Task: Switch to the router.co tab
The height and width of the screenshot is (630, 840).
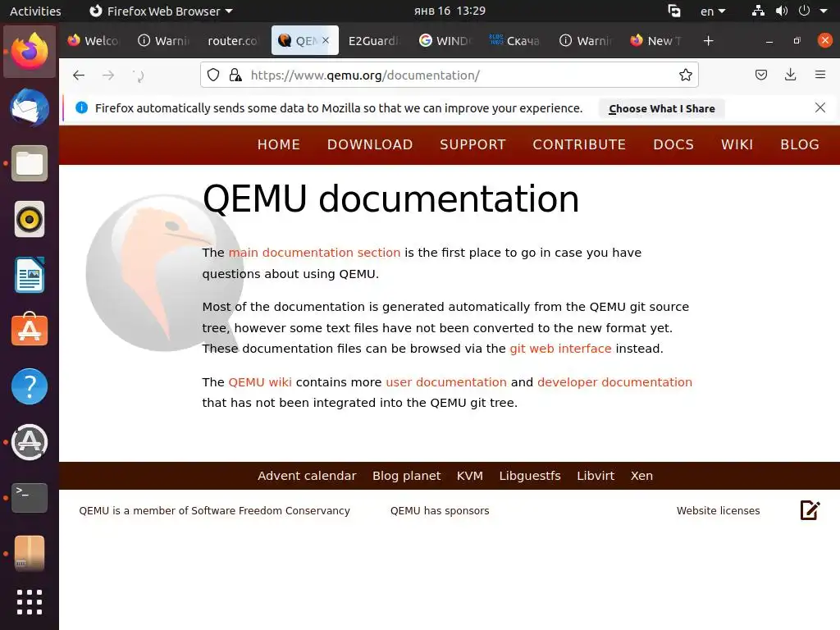Action: 232,41
